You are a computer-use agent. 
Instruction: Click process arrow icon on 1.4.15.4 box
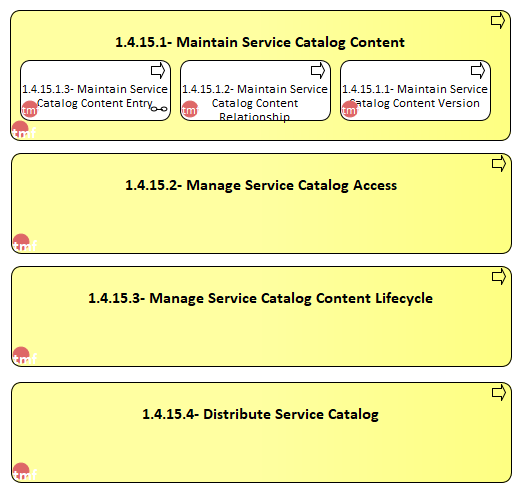click(x=499, y=393)
